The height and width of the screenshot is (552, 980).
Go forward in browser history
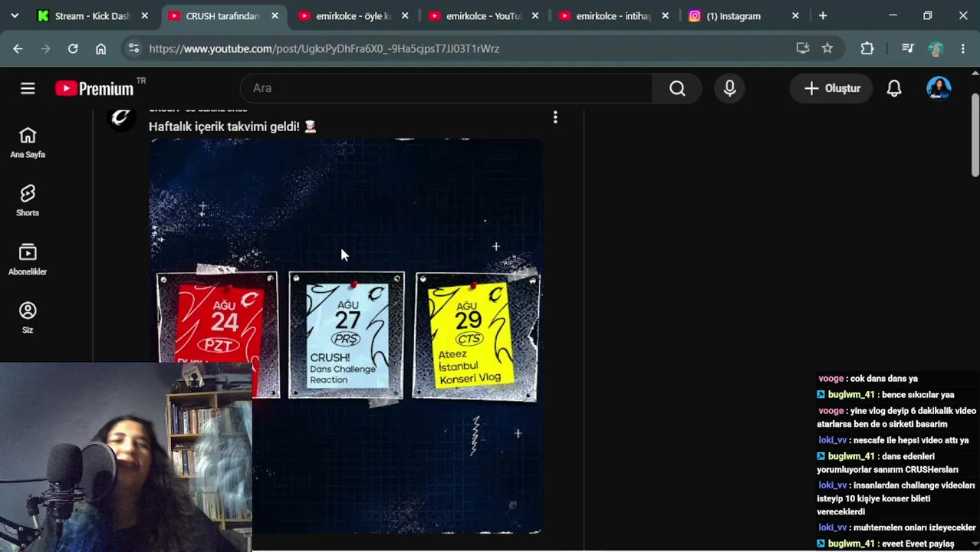(45, 48)
